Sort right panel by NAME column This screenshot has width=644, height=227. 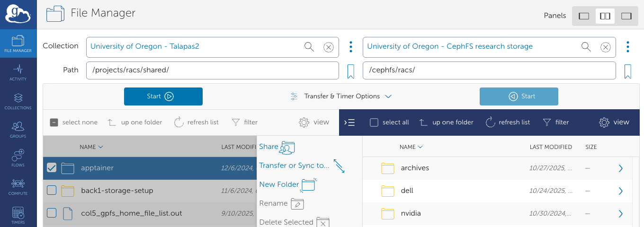(411, 147)
